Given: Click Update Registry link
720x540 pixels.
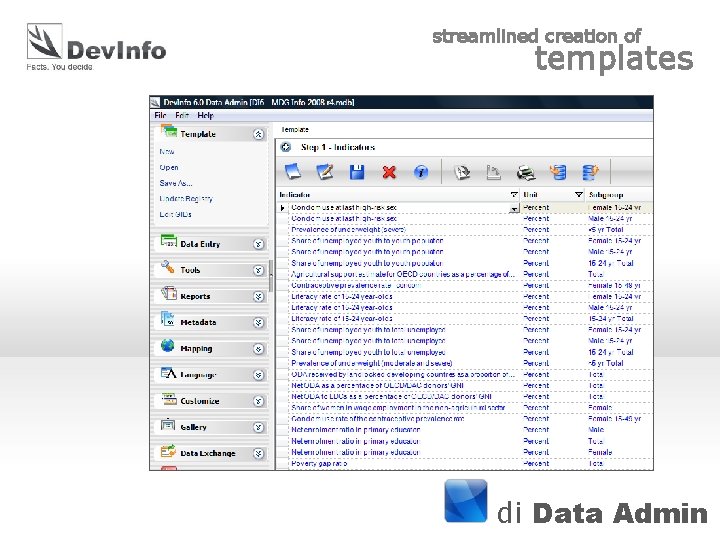Looking at the screenshot, I should pyautogui.click(x=186, y=198).
